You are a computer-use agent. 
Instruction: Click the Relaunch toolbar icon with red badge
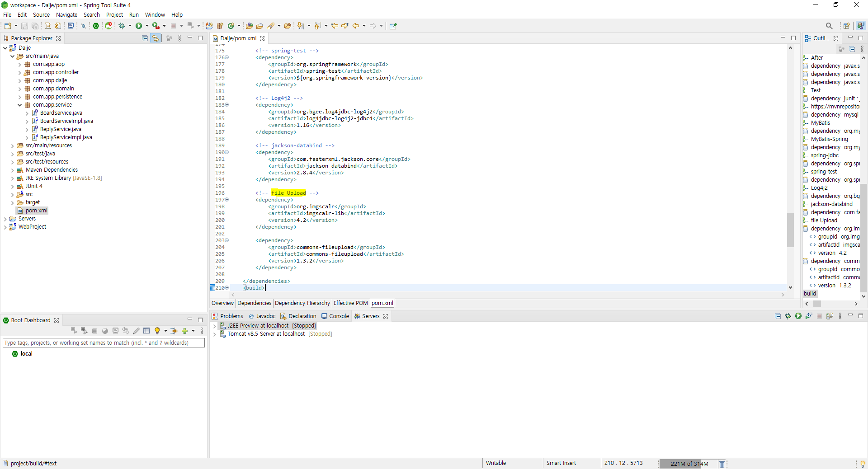(108, 26)
